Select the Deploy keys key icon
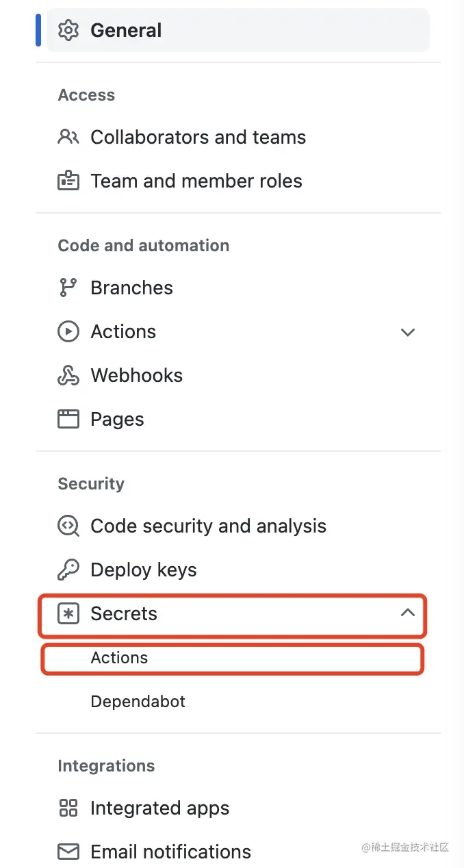This screenshot has height=868, width=464. tap(68, 570)
